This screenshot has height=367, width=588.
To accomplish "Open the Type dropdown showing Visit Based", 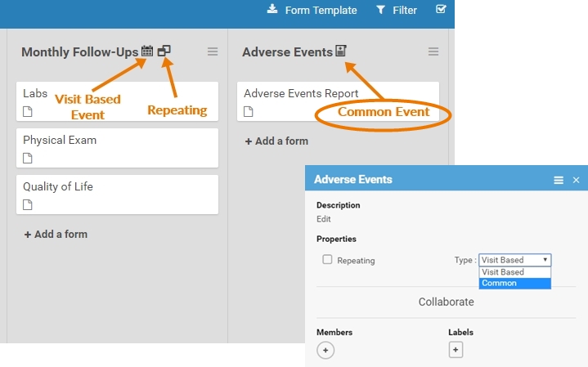I will pyautogui.click(x=515, y=260).
